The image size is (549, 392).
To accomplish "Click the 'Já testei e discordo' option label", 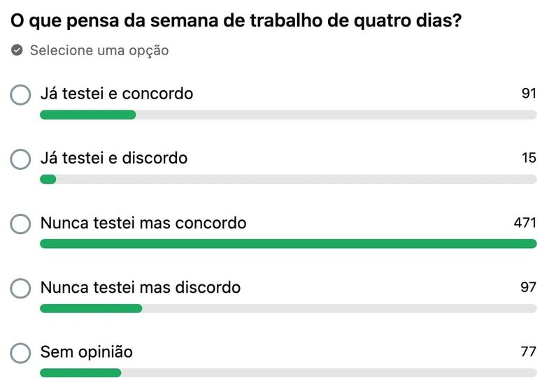I will point(114,158).
